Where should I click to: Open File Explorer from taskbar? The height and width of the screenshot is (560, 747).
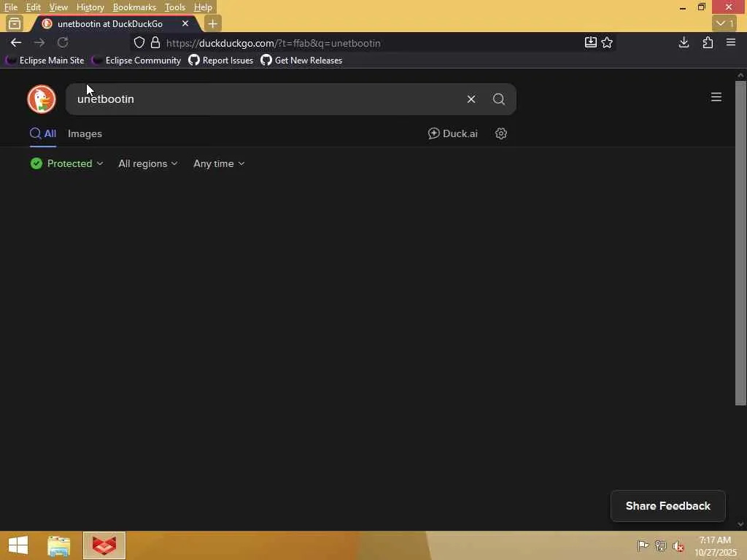pyautogui.click(x=59, y=545)
